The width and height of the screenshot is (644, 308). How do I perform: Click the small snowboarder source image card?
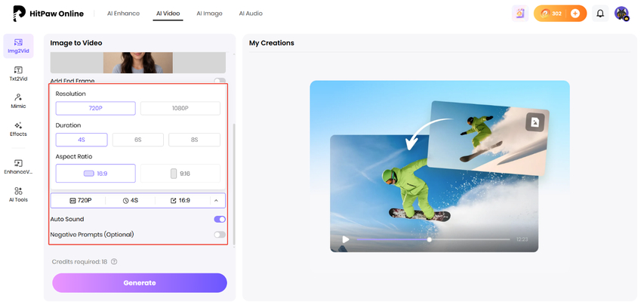[x=488, y=139]
